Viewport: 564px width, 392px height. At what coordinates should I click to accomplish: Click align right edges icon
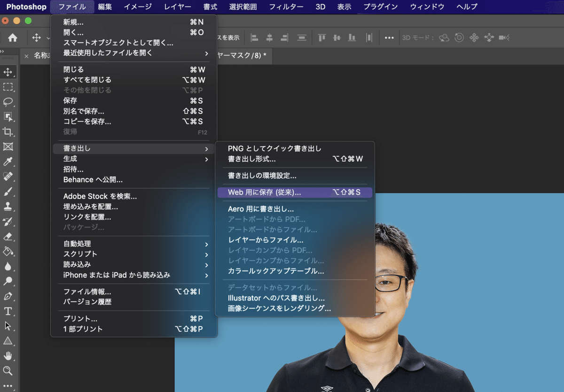pos(284,38)
